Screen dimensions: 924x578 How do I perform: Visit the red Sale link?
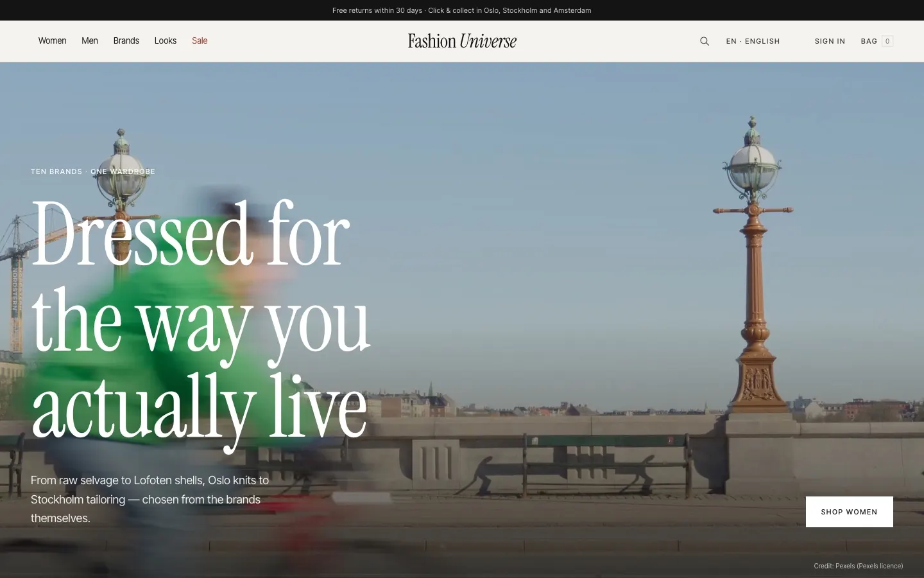point(200,40)
